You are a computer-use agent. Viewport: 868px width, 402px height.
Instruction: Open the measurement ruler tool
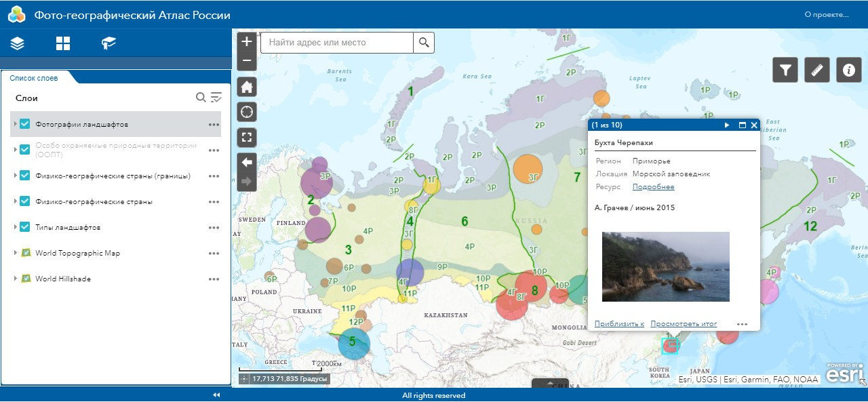coord(817,70)
